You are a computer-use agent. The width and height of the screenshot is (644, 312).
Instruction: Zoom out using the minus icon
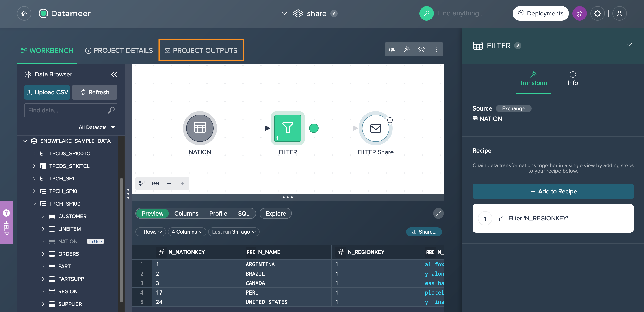(x=169, y=183)
